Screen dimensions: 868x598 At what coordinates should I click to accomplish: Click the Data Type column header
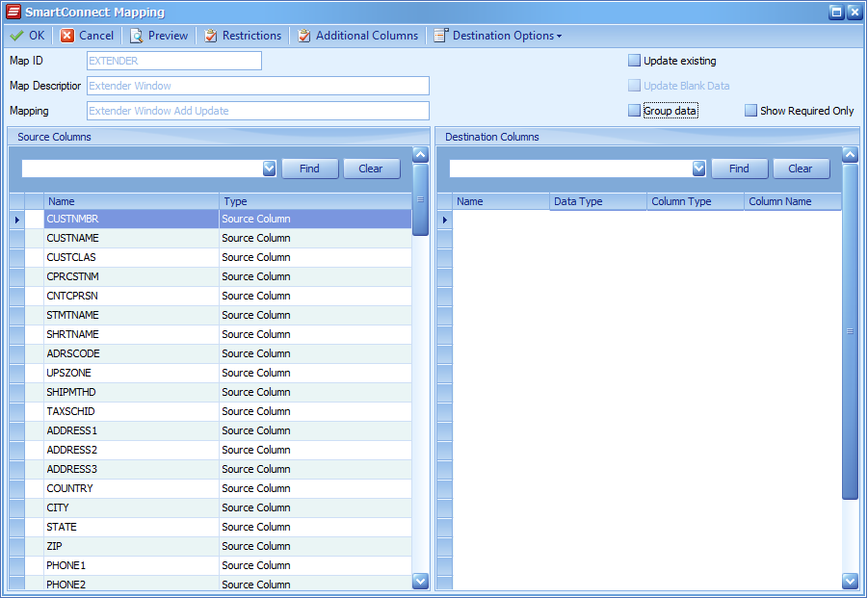click(x=598, y=201)
